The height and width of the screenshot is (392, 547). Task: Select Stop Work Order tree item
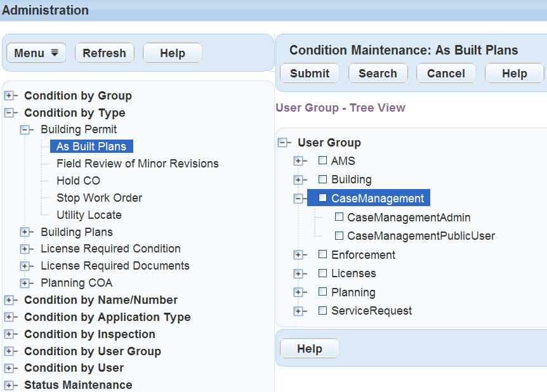(x=99, y=198)
